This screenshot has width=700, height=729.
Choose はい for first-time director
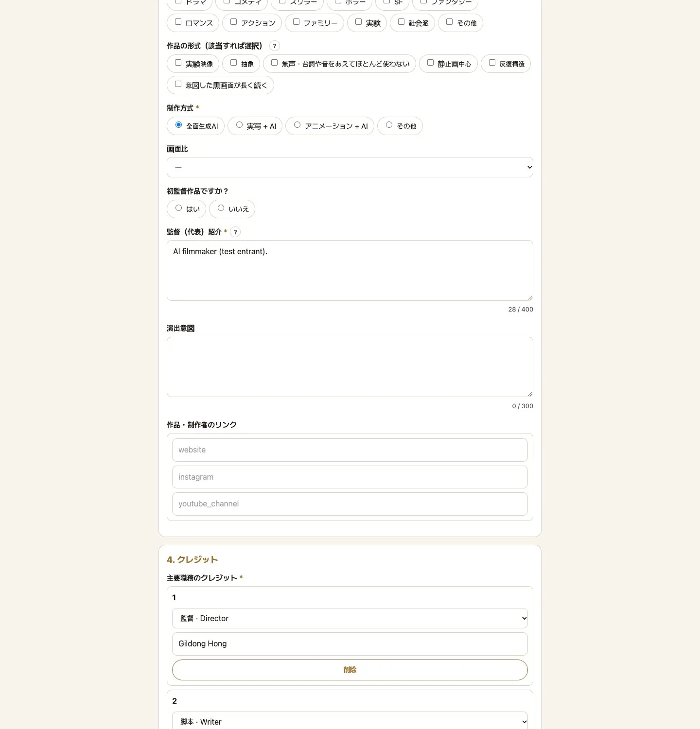[x=179, y=208]
